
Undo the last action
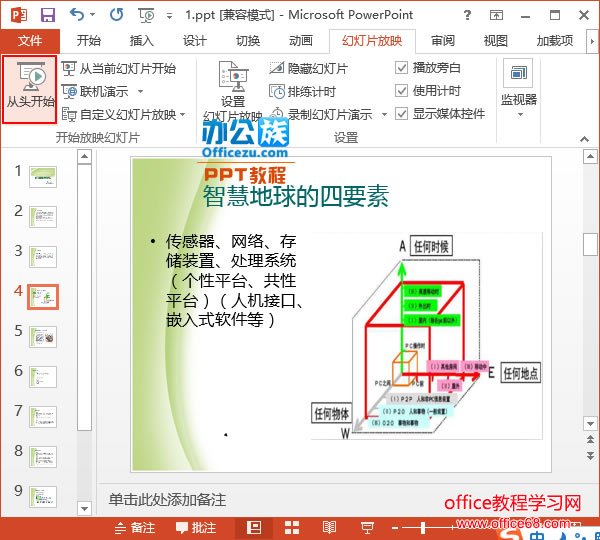77,15
